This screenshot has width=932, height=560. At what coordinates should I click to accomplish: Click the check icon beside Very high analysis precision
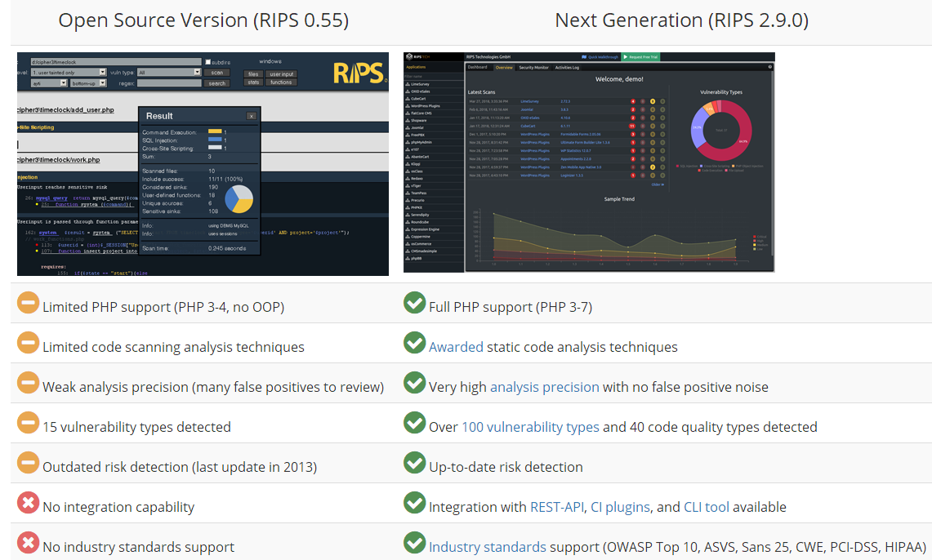pyautogui.click(x=414, y=382)
